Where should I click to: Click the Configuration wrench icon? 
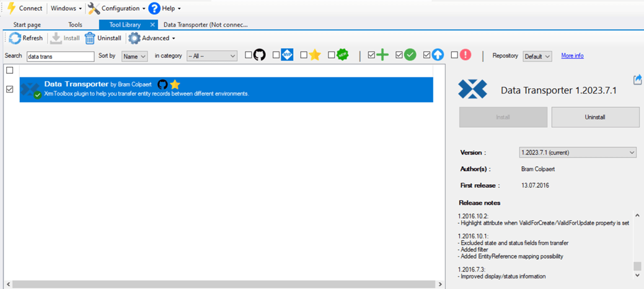pos(94,8)
